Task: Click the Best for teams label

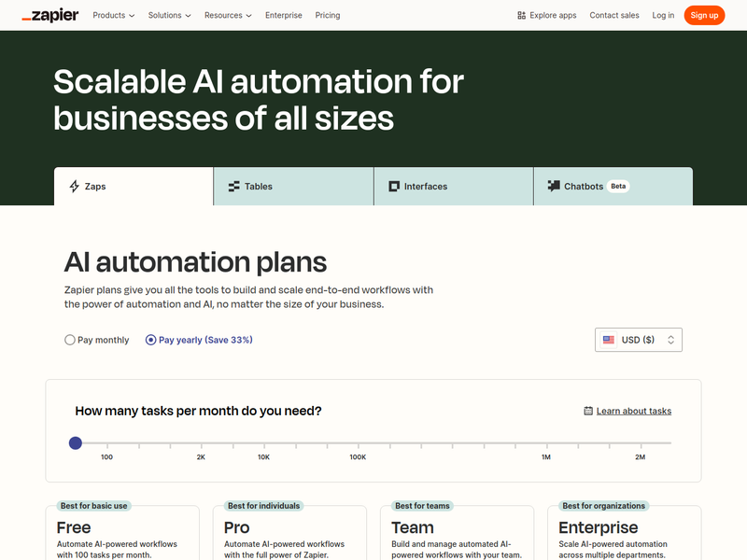Action: tap(422, 506)
